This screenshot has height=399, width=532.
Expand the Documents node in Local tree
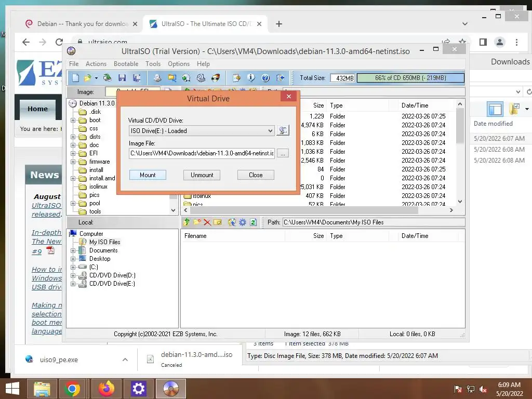(x=73, y=251)
